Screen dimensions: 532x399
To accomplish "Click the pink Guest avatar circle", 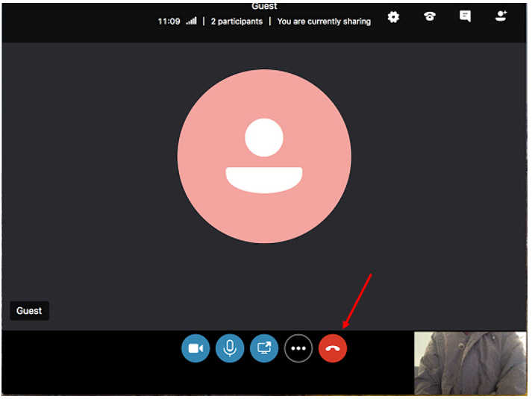I will coord(264,157).
